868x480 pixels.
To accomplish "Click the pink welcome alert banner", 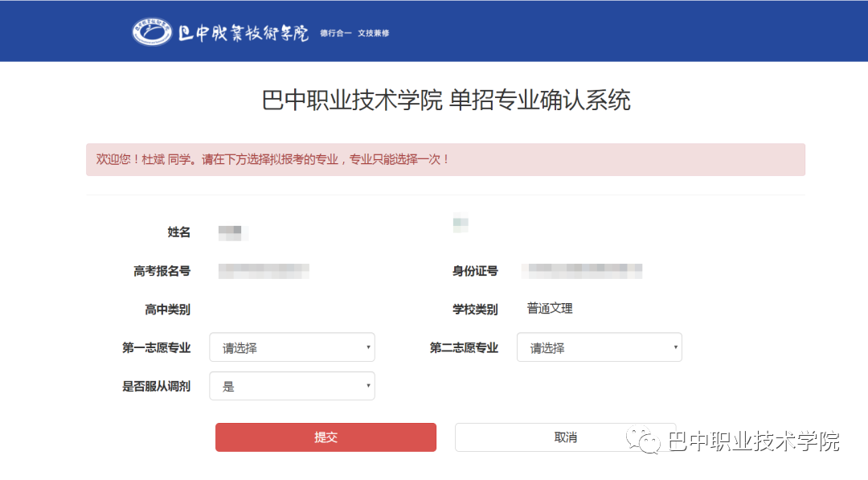I will point(445,159).
